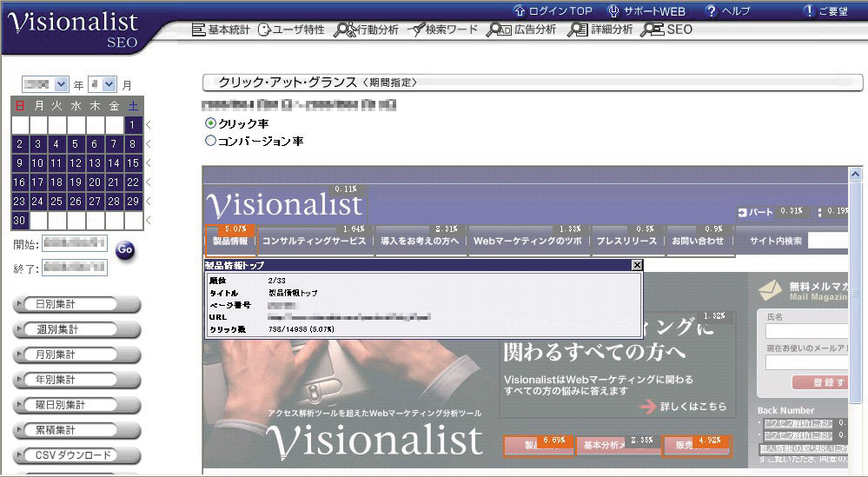Click the 基本分析 button in preview
The height and width of the screenshot is (477, 868).
(x=619, y=444)
